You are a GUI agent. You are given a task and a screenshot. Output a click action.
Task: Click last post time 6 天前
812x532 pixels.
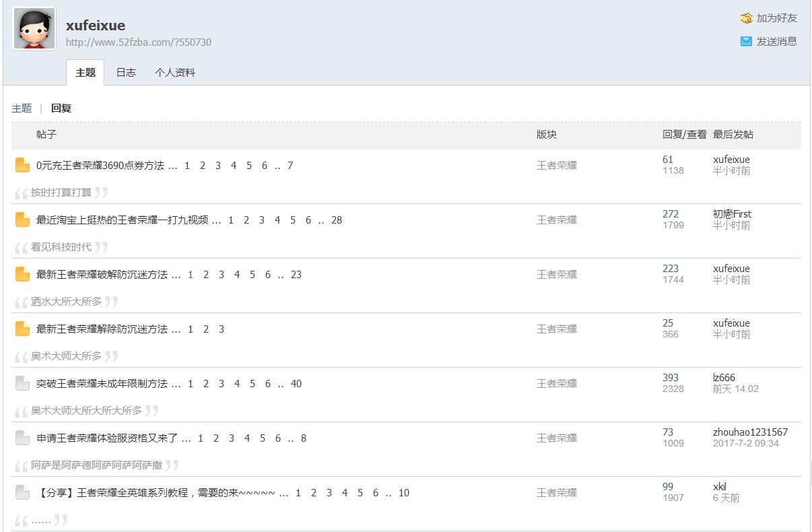726,498
